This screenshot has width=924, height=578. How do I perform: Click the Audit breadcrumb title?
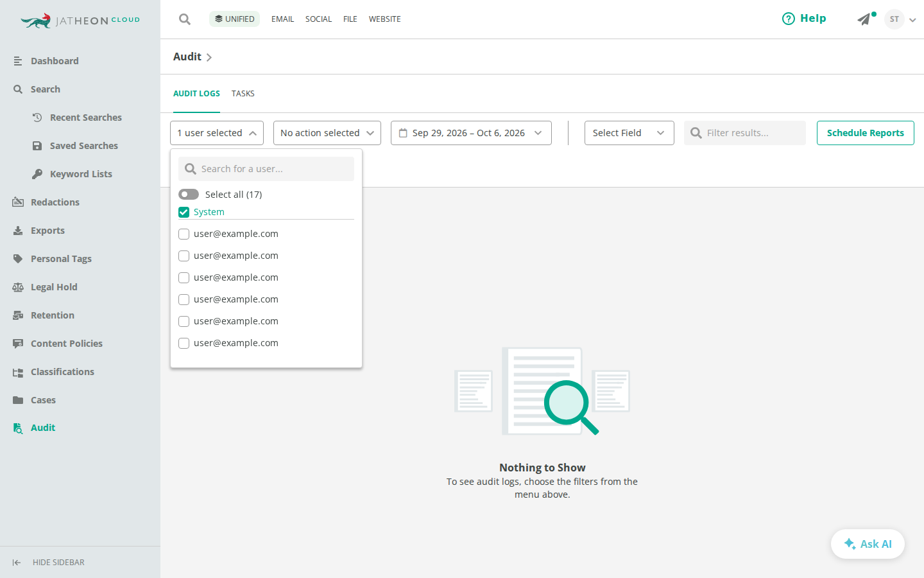(187, 57)
